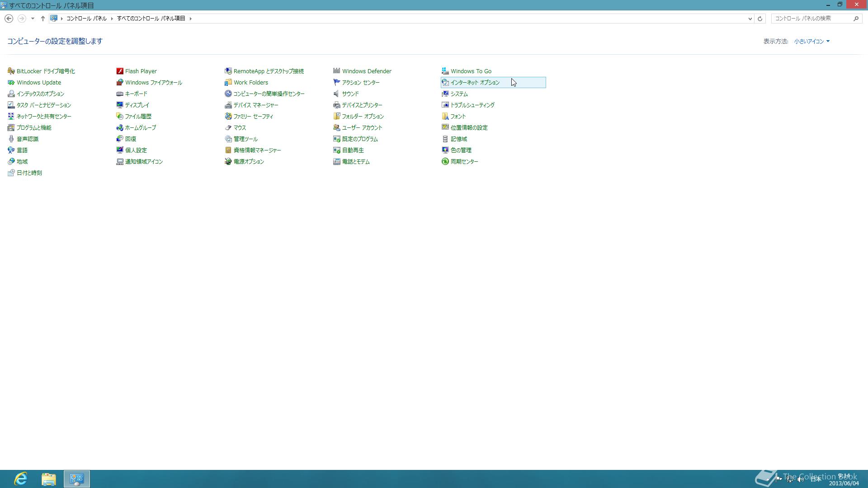This screenshot has width=868, height=488.
Task: Open 位置情報の設定 link
Action: pyautogui.click(x=469, y=127)
